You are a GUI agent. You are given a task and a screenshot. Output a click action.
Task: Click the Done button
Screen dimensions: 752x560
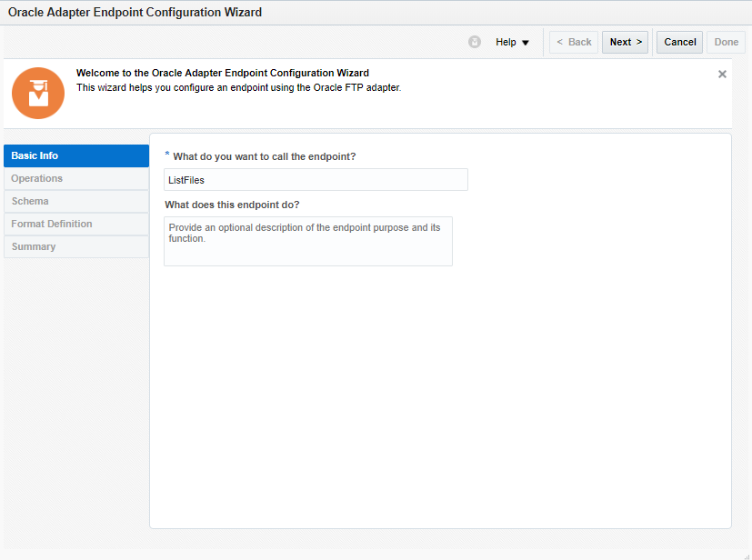726,42
